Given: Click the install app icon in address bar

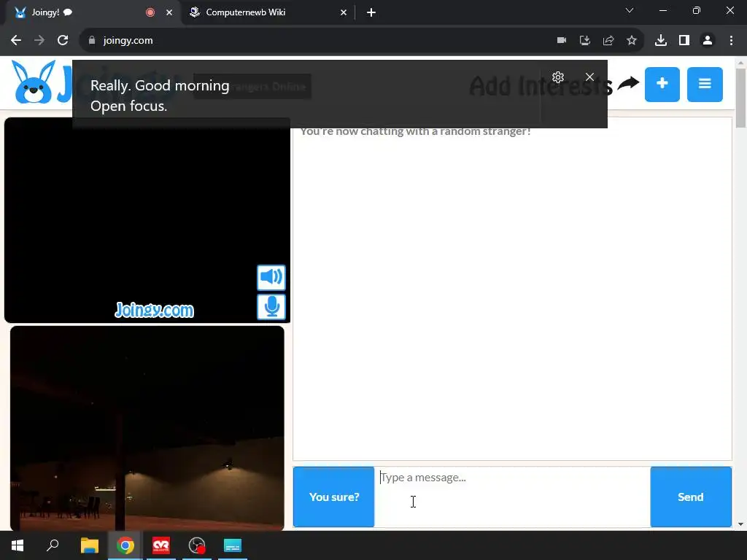Looking at the screenshot, I should click(585, 41).
